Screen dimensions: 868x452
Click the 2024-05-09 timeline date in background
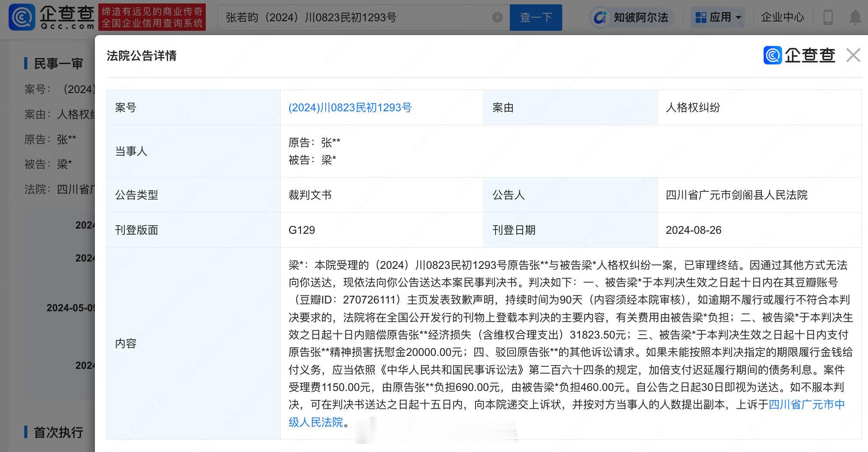71,308
